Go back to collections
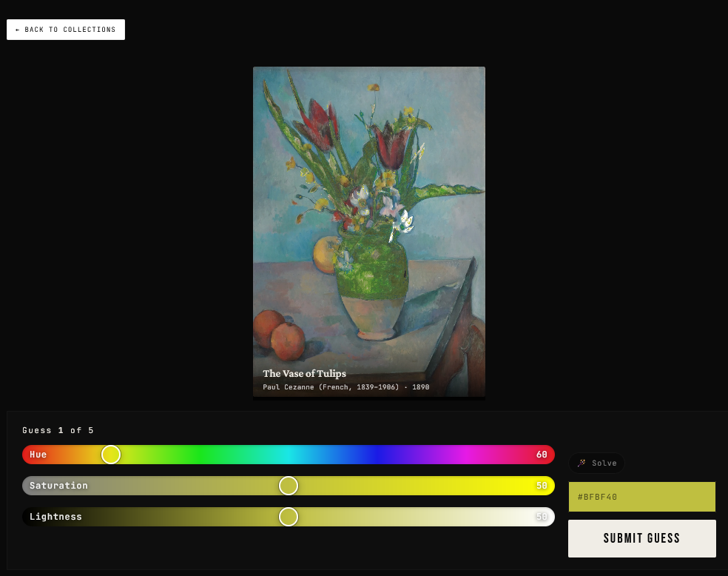The image size is (728, 576). (x=65, y=30)
